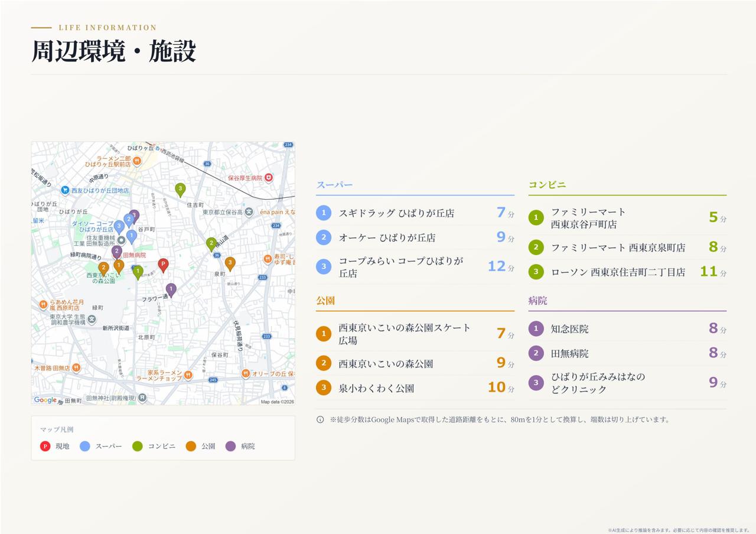Select blue supermarket pin 2 on the map
The width and height of the screenshot is (756, 534).
[x=129, y=220]
